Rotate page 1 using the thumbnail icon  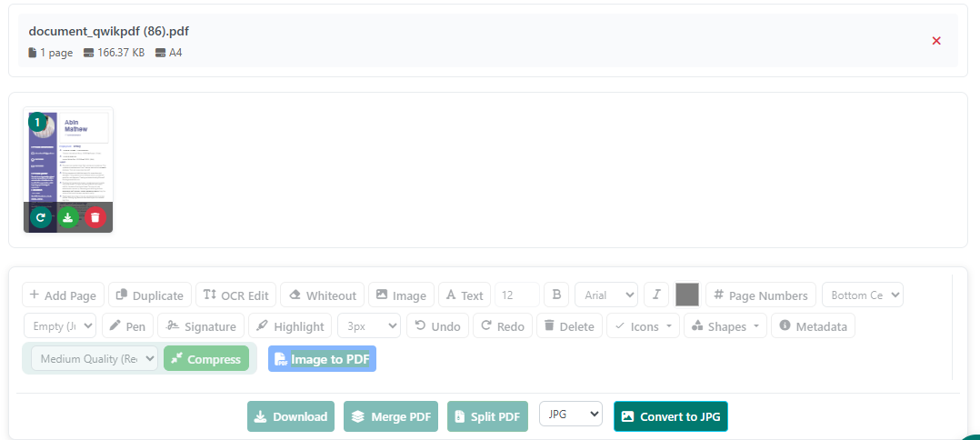click(x=40, y=217)
